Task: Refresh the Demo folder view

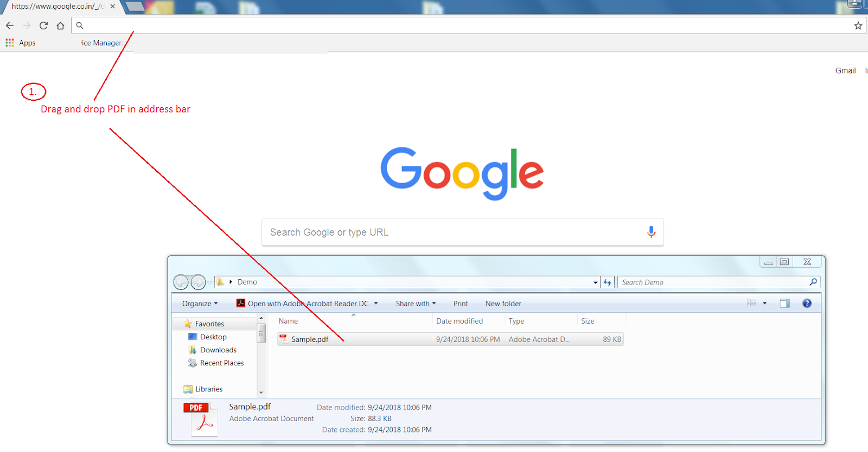Action: [x=608, y=282]
